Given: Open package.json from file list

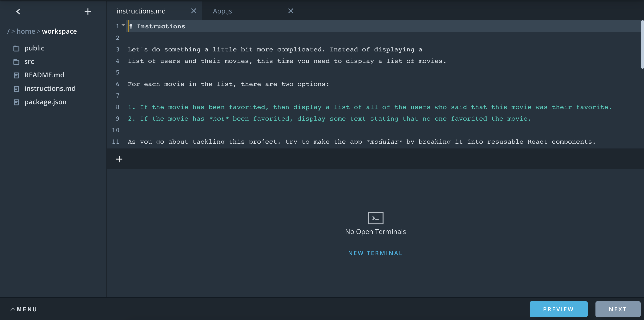Looking at the screenshot, I should pos(45,102).
